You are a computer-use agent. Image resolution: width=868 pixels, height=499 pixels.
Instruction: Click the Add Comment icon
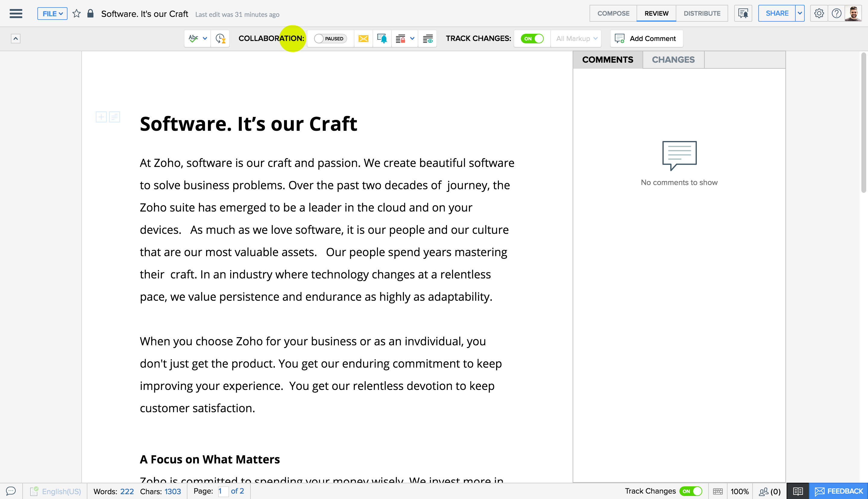(x=619, y=39)
